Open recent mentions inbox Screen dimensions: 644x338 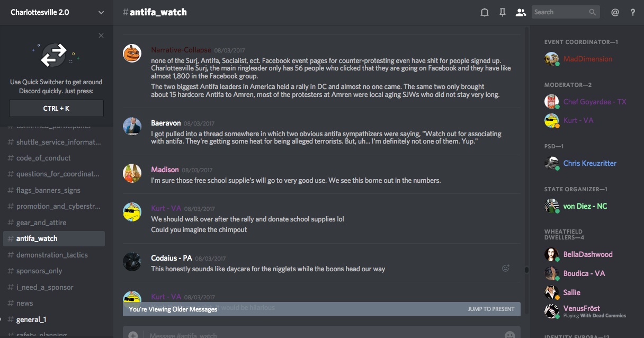[615, 12]
